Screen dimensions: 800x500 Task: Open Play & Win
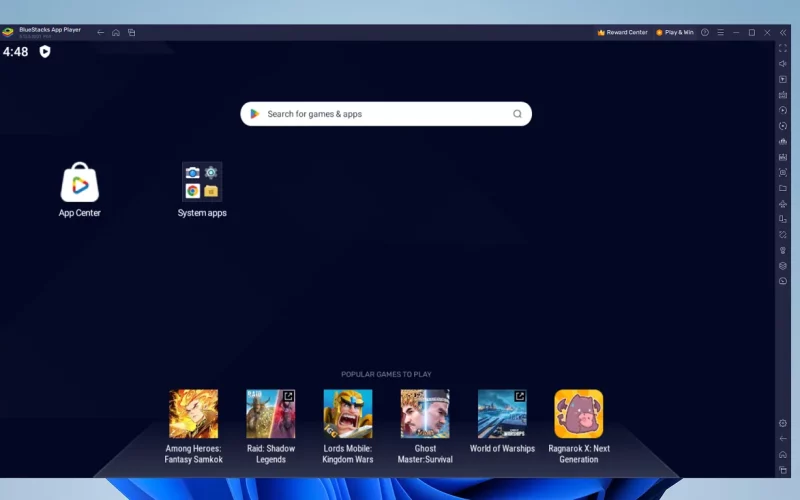[674, 32]
